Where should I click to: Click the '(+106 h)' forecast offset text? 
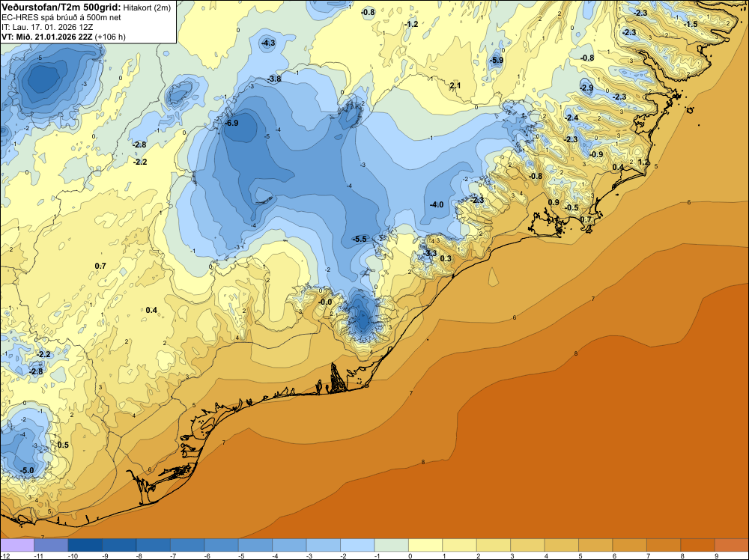click(110, 37)
